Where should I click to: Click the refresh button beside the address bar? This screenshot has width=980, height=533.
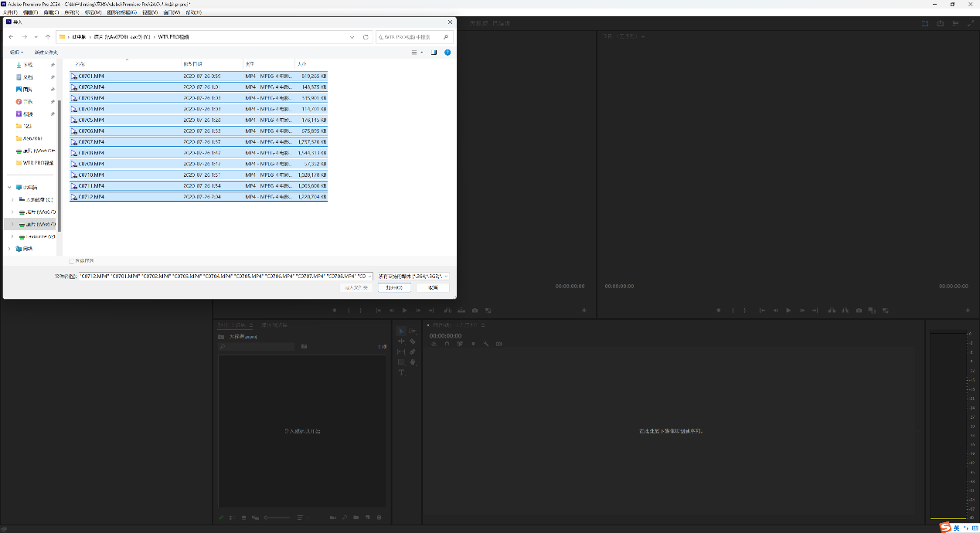tap(366, 37)
